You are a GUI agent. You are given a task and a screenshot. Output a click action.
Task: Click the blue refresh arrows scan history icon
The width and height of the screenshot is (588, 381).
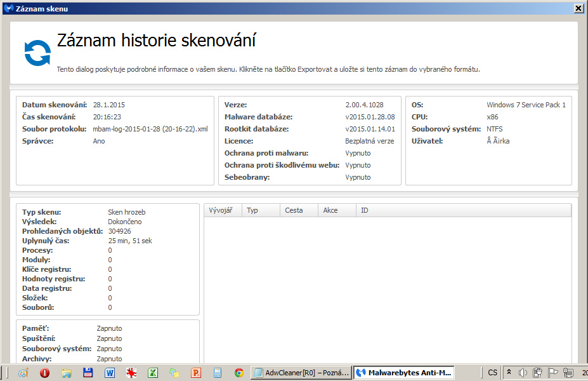point(37,53)
